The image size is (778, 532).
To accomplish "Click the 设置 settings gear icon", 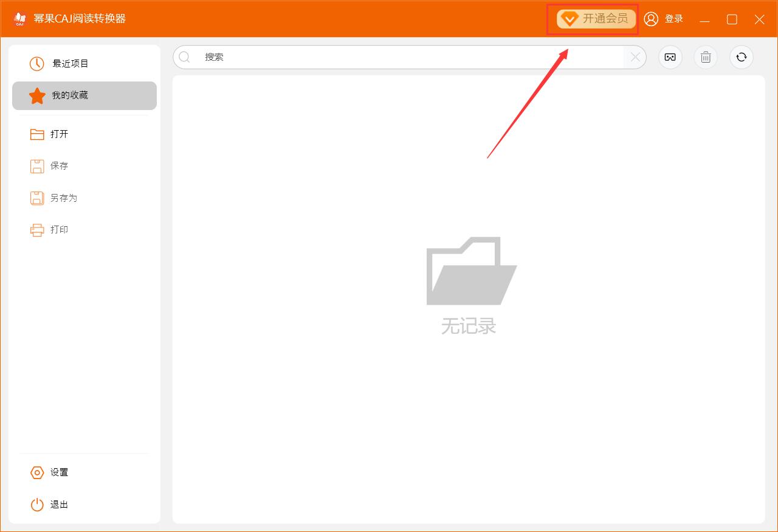I will pos(37,472).
